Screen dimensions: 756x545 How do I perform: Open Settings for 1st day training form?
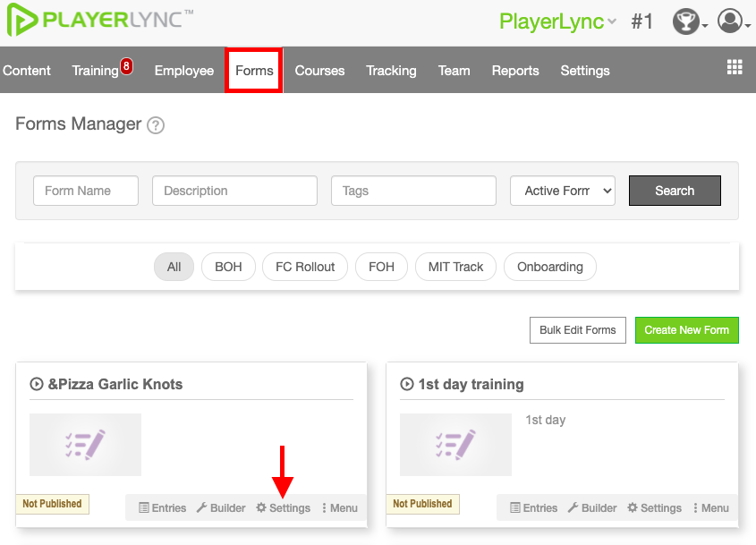click(x=654, y=508)
